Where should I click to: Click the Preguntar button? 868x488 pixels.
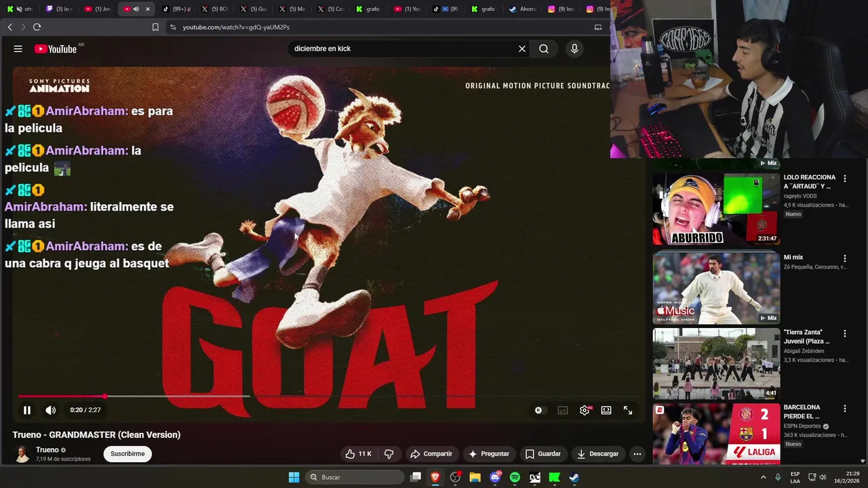488,454
